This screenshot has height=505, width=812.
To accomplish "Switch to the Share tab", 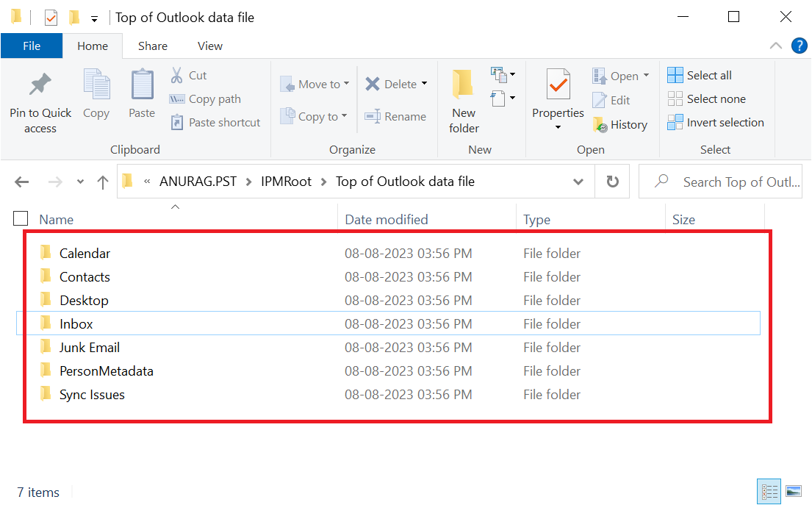I will click(x=153, y=46).
